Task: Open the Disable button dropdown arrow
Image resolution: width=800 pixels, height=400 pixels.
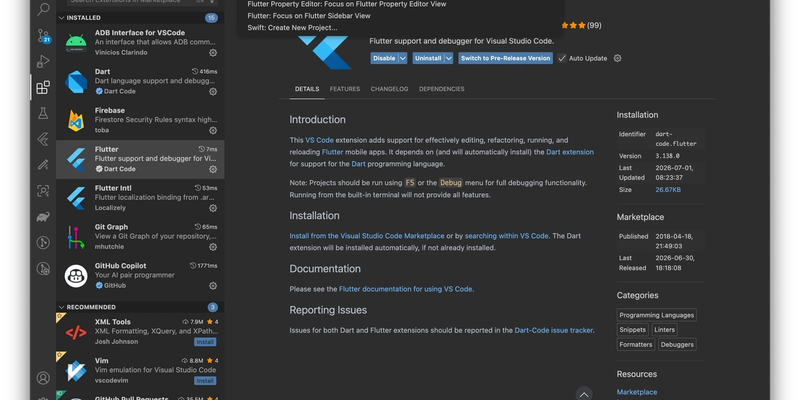Action: tap(403, 58)
